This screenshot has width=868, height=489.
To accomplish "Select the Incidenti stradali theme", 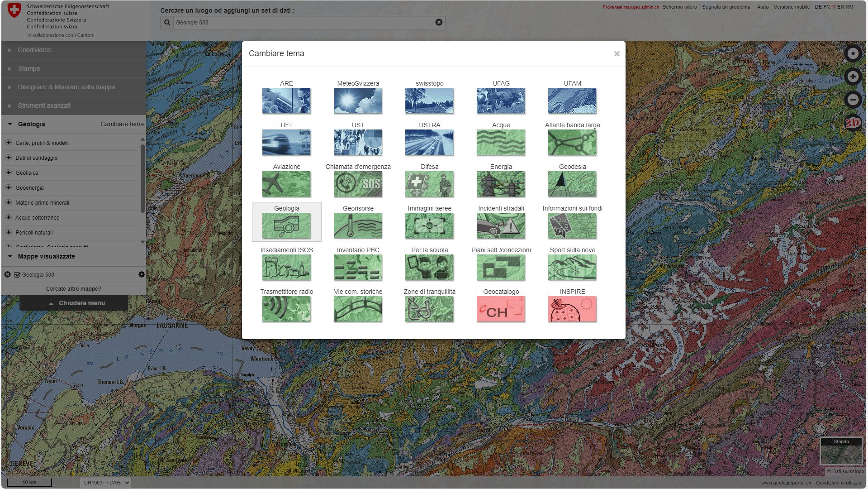I will click(x=501, y=225).
